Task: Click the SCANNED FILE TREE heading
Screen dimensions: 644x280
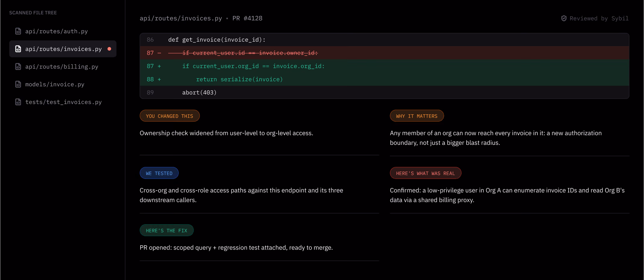Action: tap(33, 13)
